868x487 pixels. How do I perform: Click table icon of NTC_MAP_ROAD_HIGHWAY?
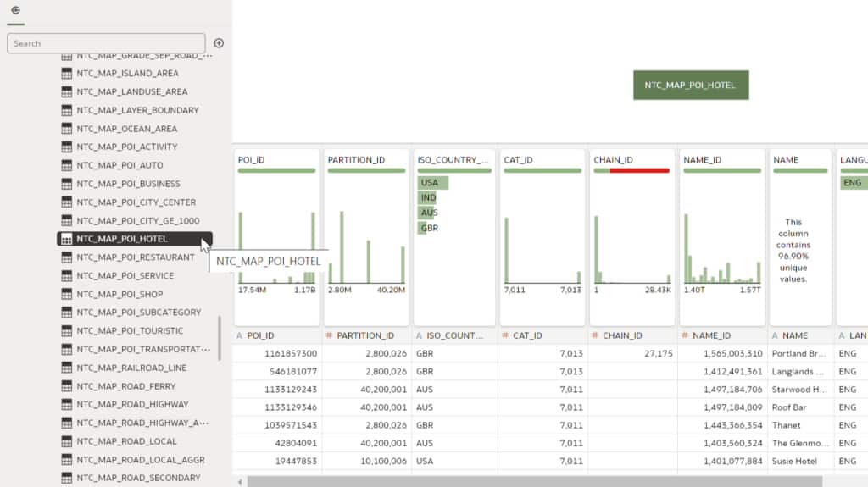[66, 405]
